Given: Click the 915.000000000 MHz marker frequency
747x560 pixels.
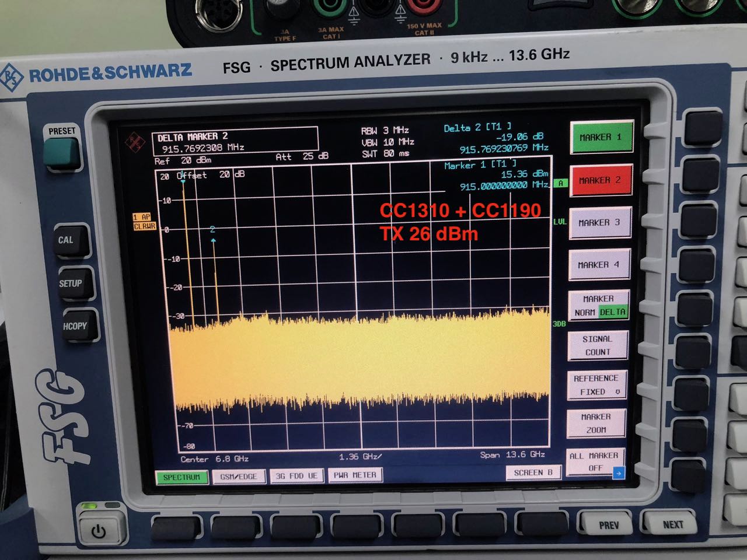Looking at the screenshot, I should point(504,185).
